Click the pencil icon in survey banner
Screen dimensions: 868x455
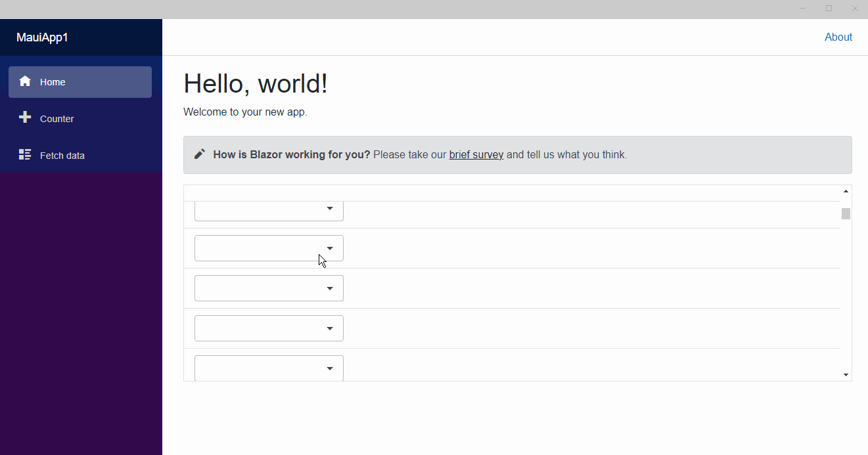pos(199,153)
